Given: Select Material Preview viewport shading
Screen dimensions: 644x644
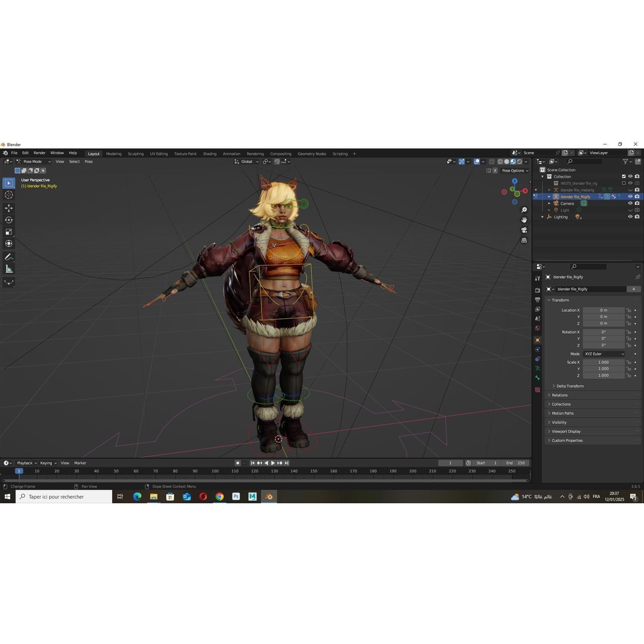Looking at the screenshot, I should [513, 162].
